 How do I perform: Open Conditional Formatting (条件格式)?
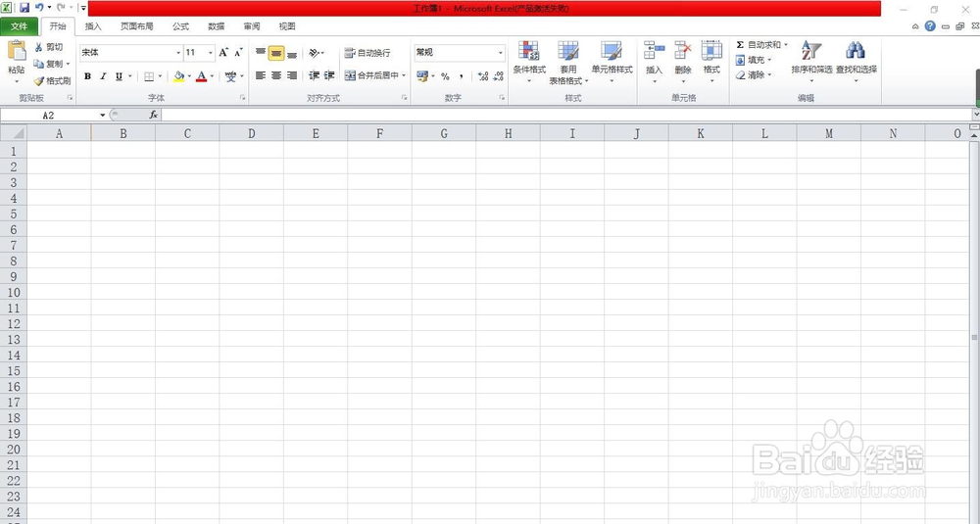point(529,61)
